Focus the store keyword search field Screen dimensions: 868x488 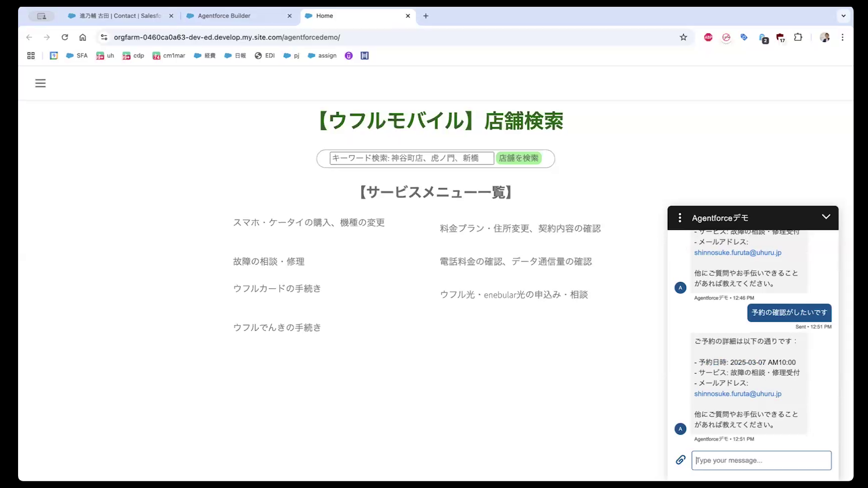click(411, 158)
